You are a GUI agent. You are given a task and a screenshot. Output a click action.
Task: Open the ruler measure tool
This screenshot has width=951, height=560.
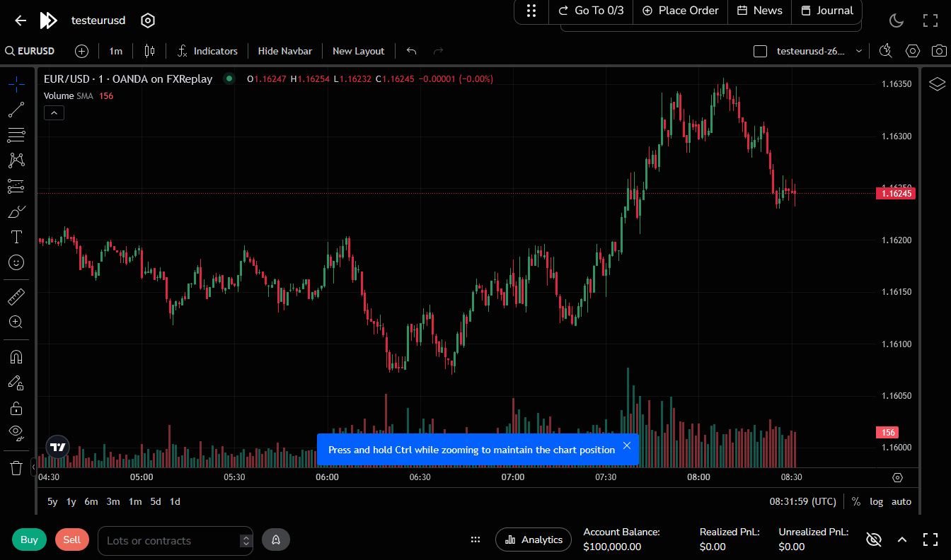(x=16, y=296)
